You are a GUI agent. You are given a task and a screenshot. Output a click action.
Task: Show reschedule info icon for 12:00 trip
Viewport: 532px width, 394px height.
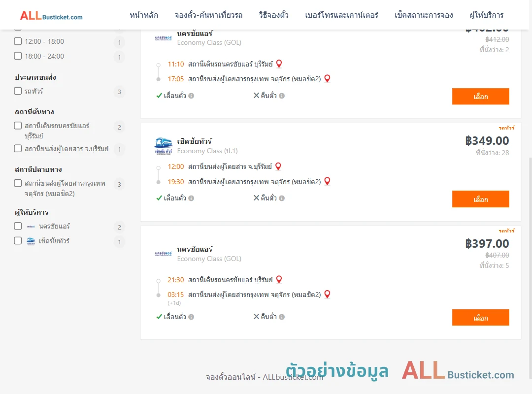point(191,198)
